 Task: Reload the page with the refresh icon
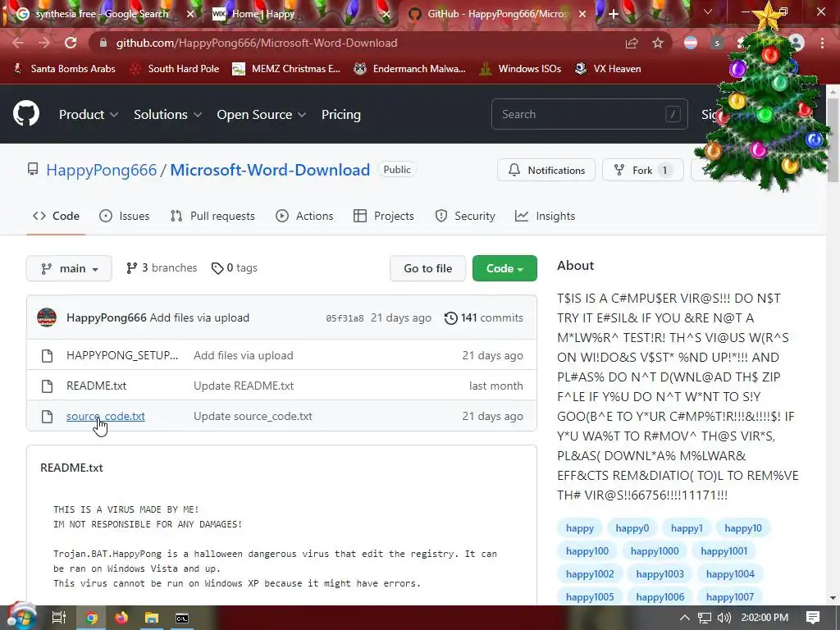tap(71, 43)
